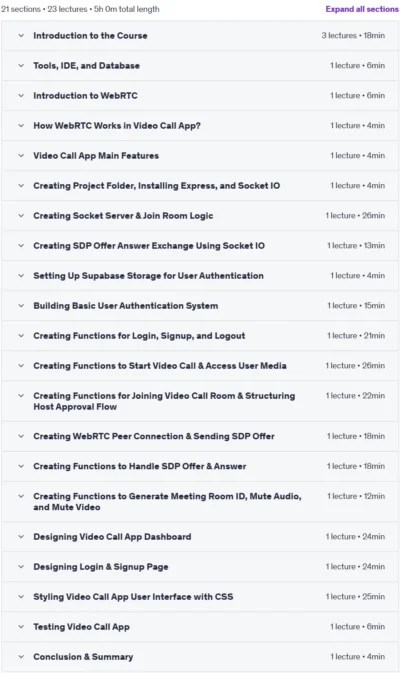Expand the Introduction to the Course section

200,36
